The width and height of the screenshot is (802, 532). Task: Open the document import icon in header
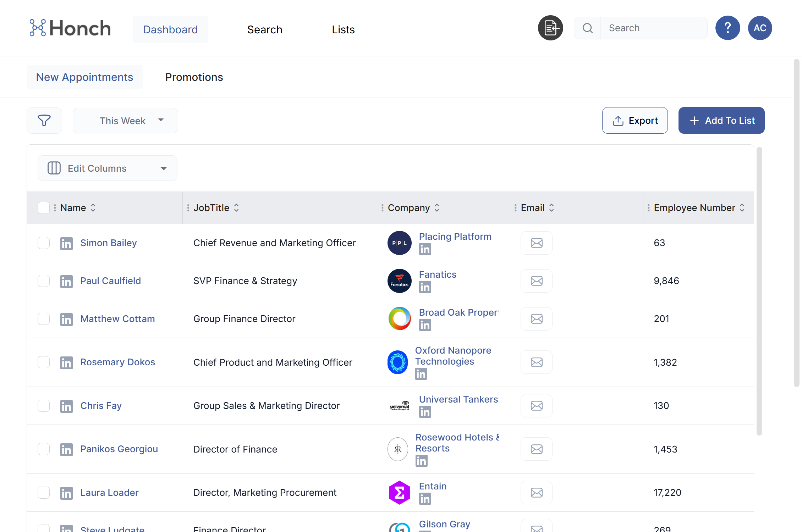pyautogui.click(x=550, y=28)
